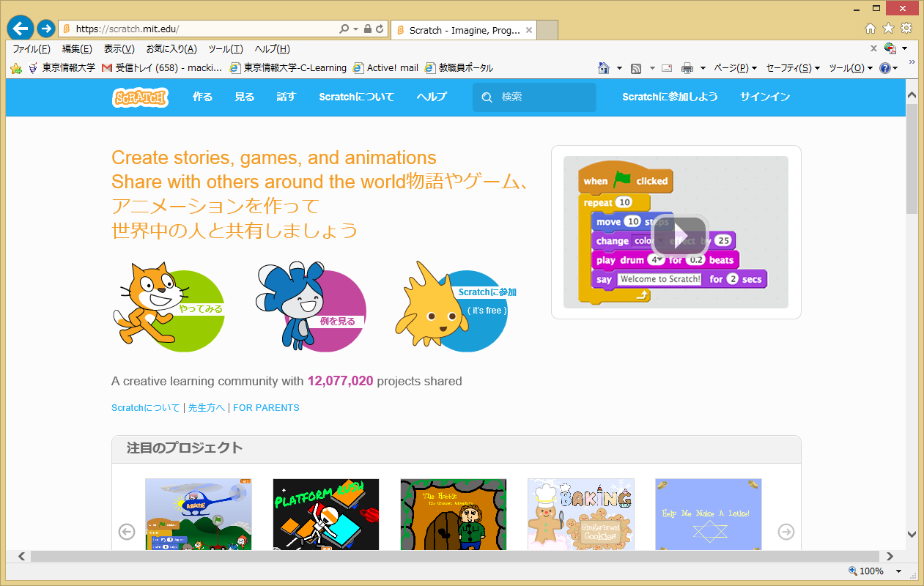The height and width of the screenshot is (586, 924).
Task: Open Favorites with the star icon
Action: point(888,28)
